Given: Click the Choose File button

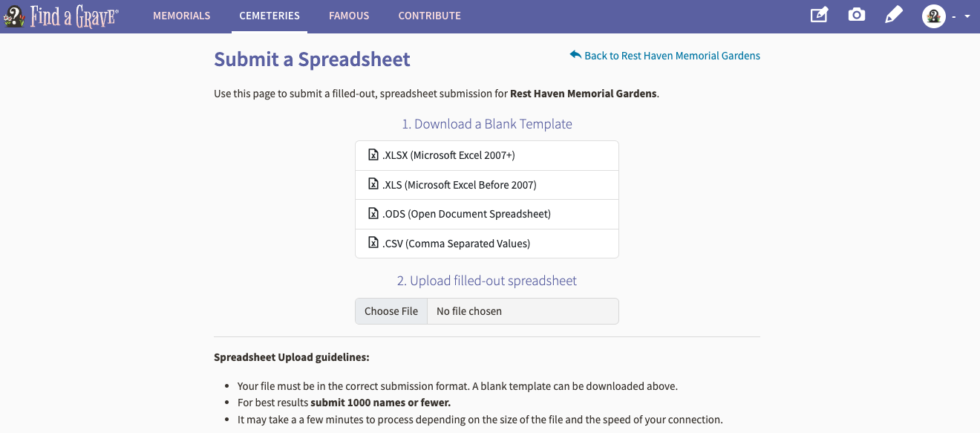Looking at the screenshot, I should click(x=391, y=311).
